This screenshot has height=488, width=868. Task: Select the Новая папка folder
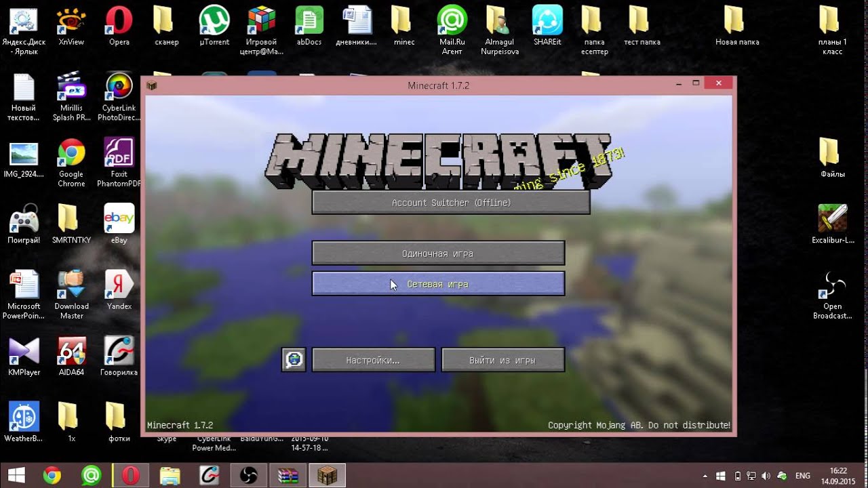pyautogui.click(x=737, y=26)
